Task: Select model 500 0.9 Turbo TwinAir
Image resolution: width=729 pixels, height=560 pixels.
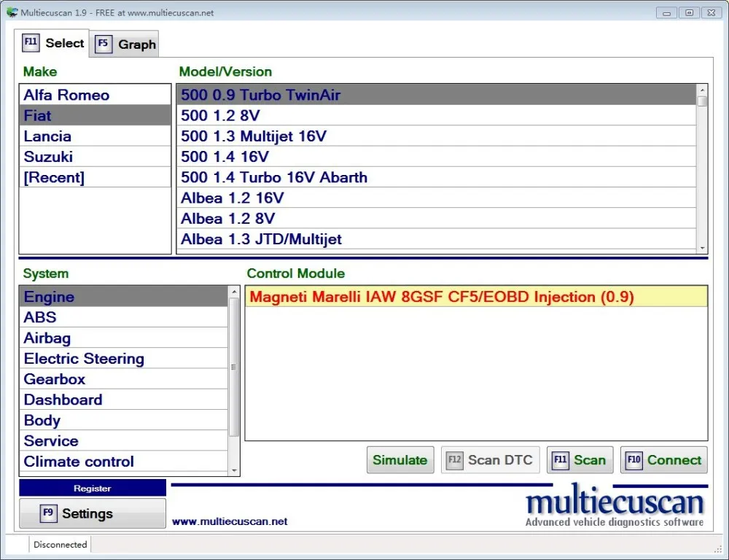Action: click(x=436, y=95)
